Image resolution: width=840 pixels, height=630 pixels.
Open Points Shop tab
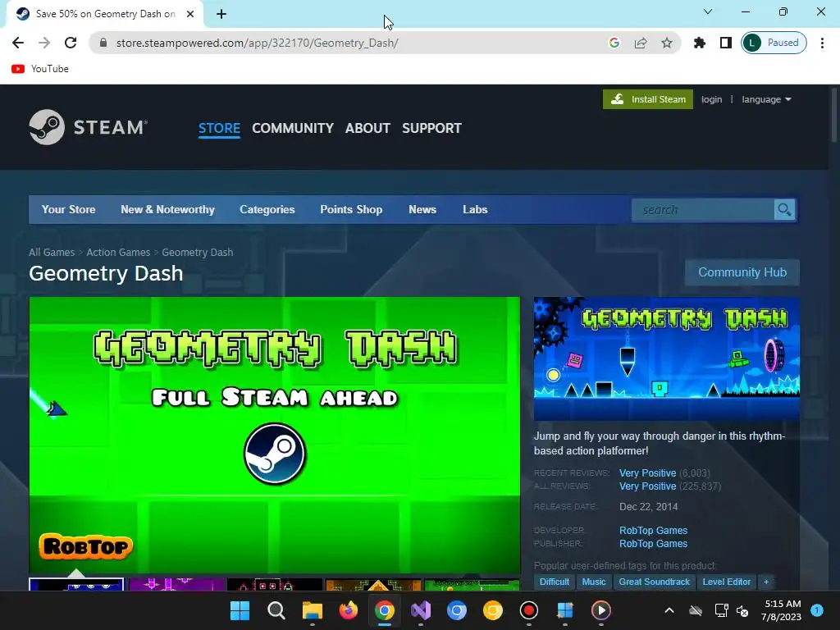[351, 209]
